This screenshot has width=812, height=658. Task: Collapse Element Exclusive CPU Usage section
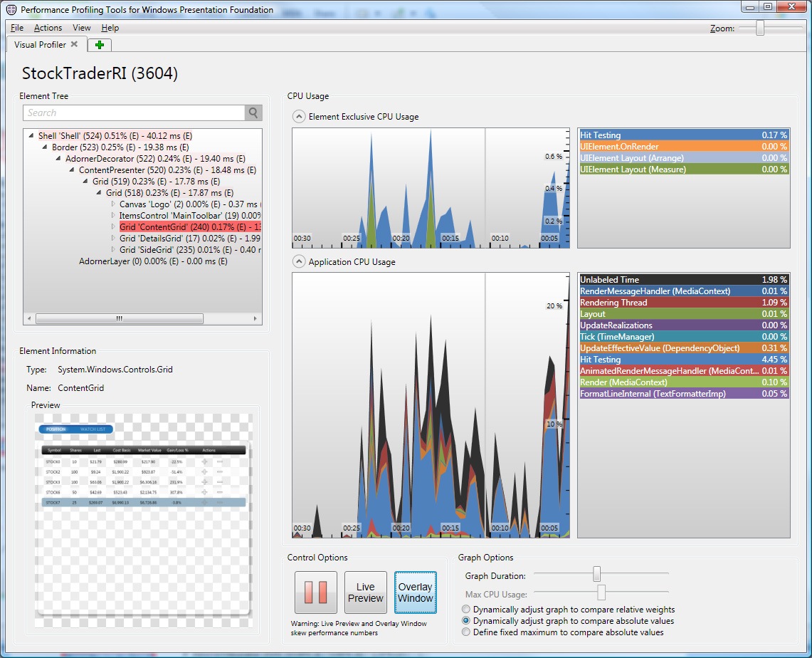(x=299, y=117)
